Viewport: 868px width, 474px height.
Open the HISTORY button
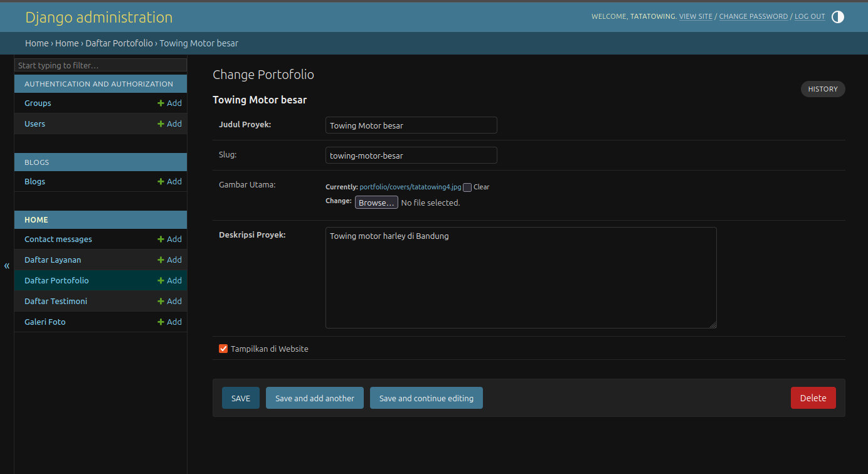coord(822,89)
